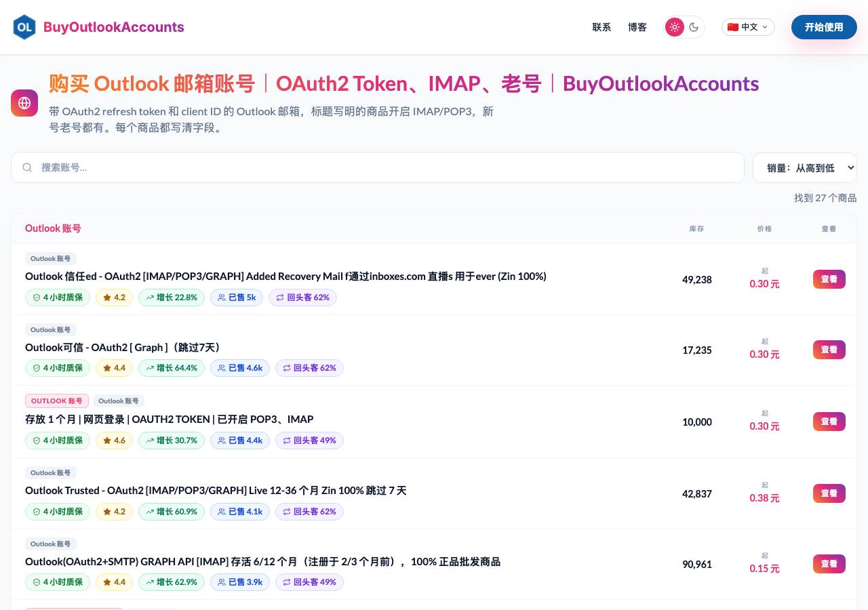Open the 联系 nav link

point(601,27)
